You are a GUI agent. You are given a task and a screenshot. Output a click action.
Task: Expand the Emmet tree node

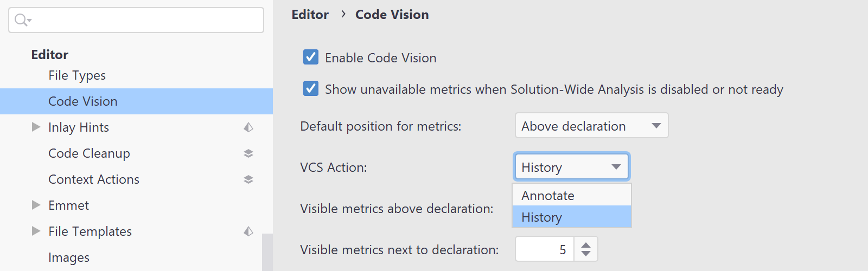36,205
